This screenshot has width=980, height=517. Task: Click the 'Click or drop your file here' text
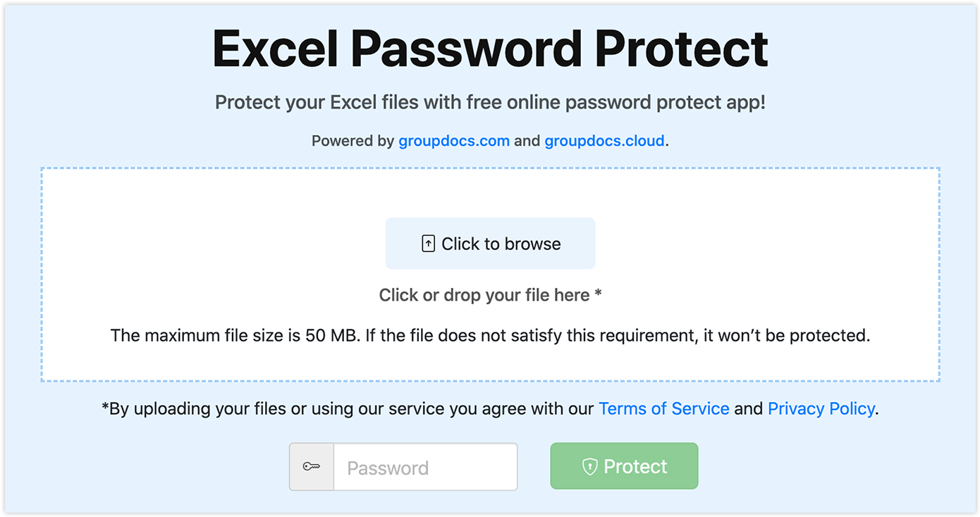pyautogui.click(x=490, y=294)
